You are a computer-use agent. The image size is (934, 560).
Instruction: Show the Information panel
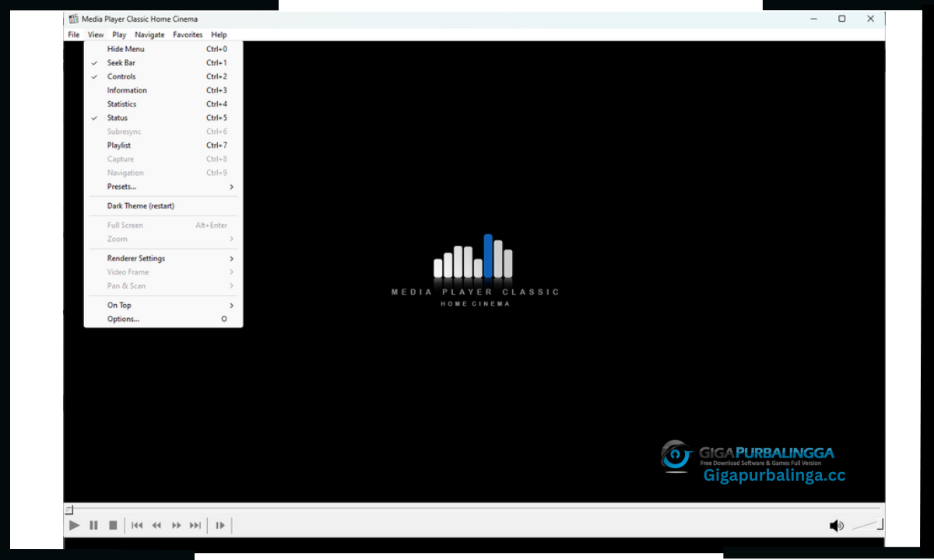pyautogui.click(x=163, y=90)
